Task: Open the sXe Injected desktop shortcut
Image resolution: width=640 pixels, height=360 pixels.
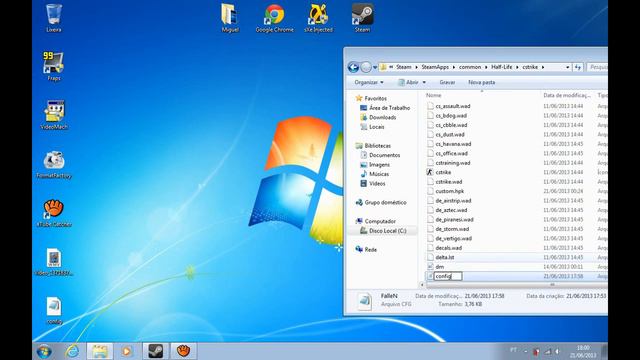Action: point(318,18)
